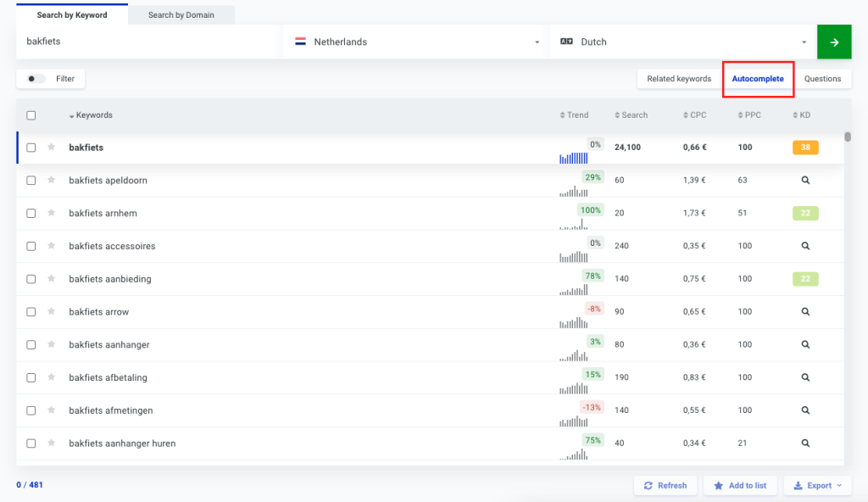
Task: Click the Add to list button
Action: pos(740,485)
